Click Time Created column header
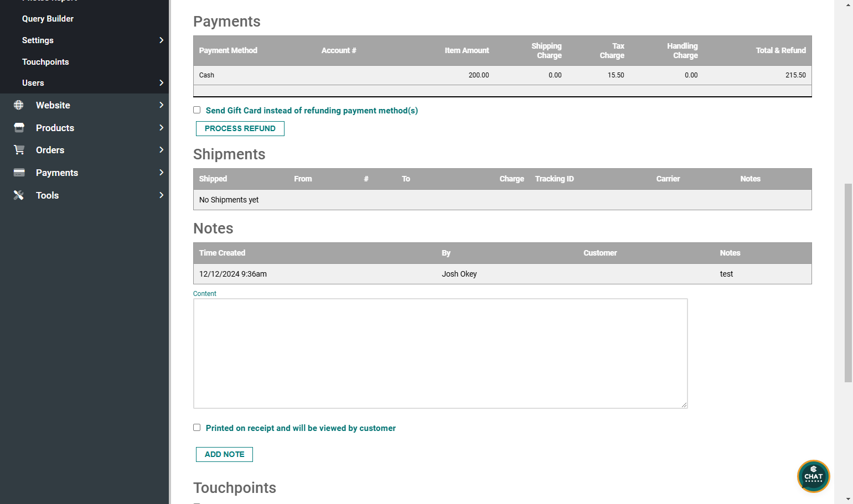The width and height of the screenshot is (853, 504). pyautogui.click(x=222, y=253)
